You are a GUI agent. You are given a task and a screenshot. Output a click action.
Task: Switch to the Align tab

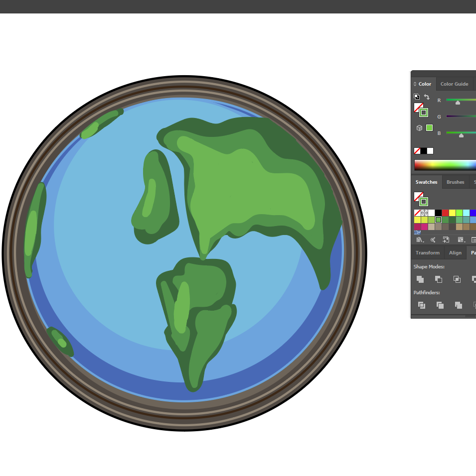tap(455, 253)
